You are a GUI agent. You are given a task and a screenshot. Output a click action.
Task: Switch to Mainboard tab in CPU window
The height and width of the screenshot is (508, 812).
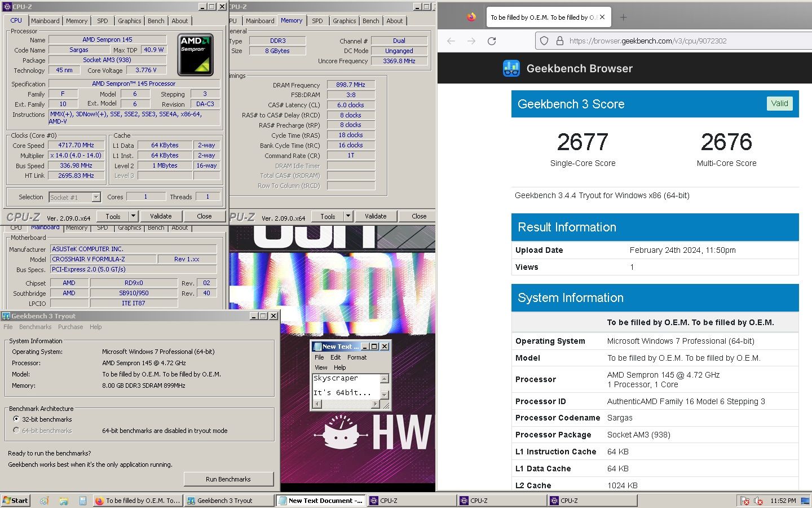click(45, 21)
